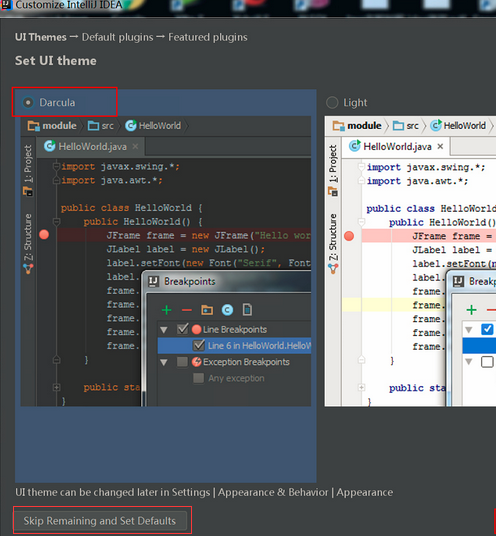Click the IntelliJ IDEA window title icon
Screen dimensions: 496x536
pos(6,4)
